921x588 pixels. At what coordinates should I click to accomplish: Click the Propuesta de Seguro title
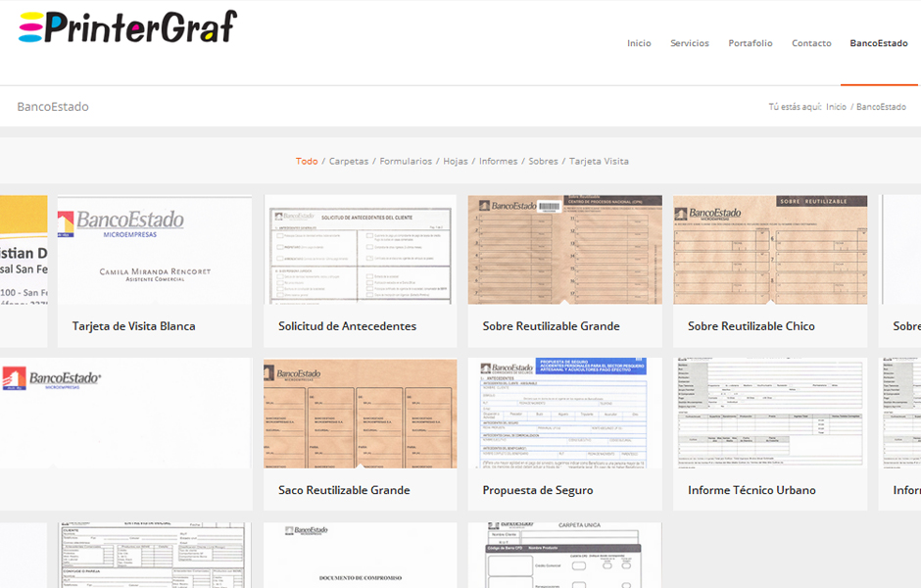click(538, 490)
